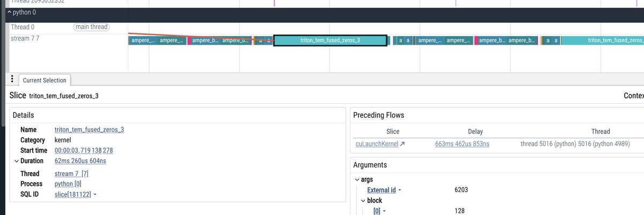Viewport: 644px width, 215px height.
Task: Collapse the args tree node
Action: tap(357, 180)
